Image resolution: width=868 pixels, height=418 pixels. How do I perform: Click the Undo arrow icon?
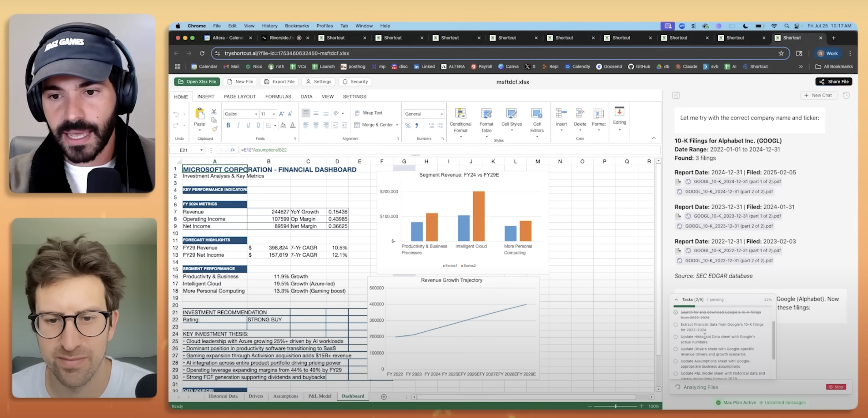[176, 114]
